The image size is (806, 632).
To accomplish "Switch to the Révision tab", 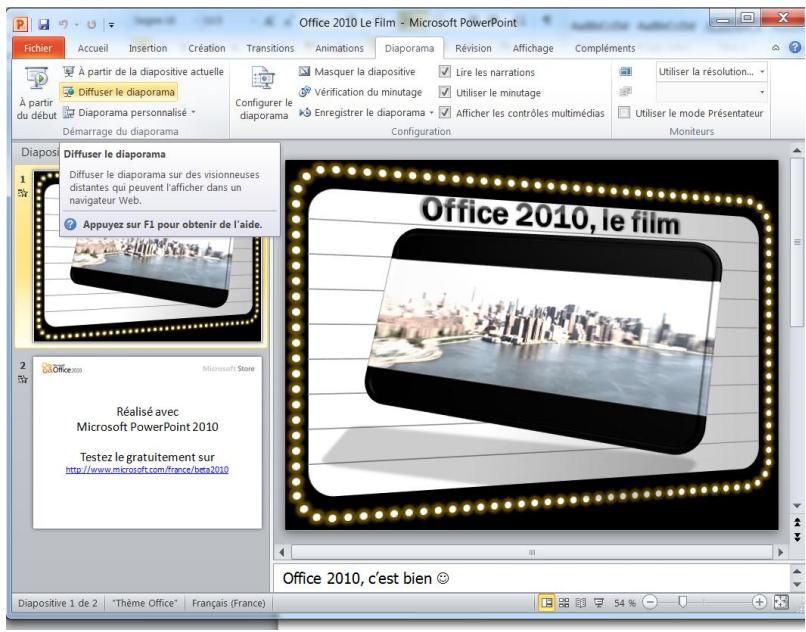I will pyautogui.click(x=473, y=48).
